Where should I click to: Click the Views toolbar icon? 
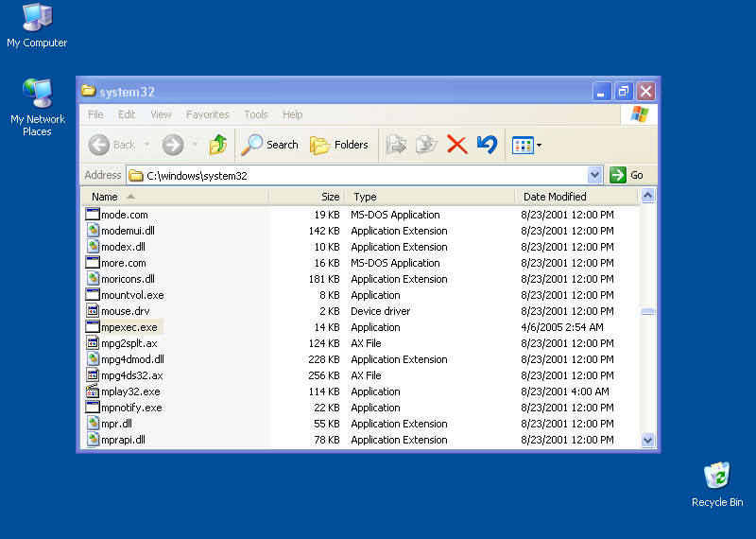click(x=523, y=145)
